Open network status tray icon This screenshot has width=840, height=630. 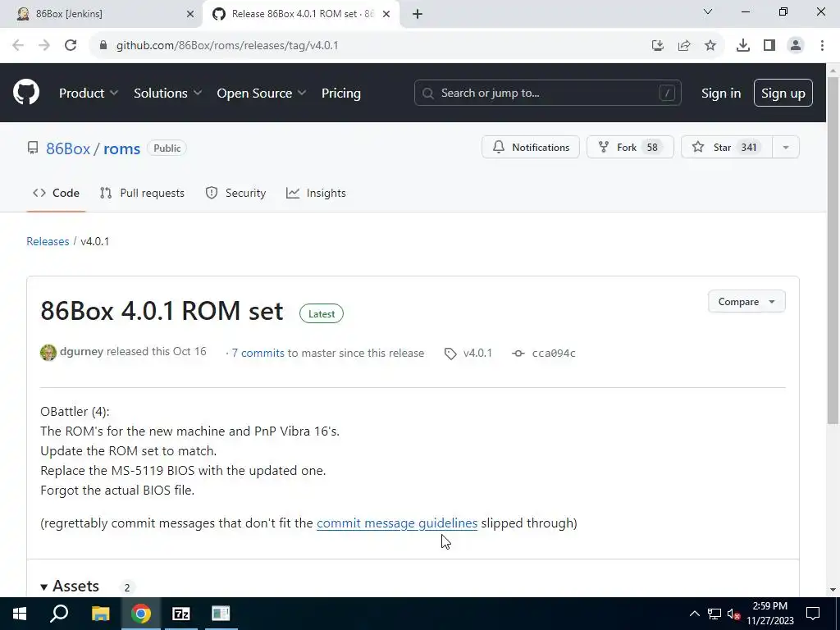click(x=714, y=614)
